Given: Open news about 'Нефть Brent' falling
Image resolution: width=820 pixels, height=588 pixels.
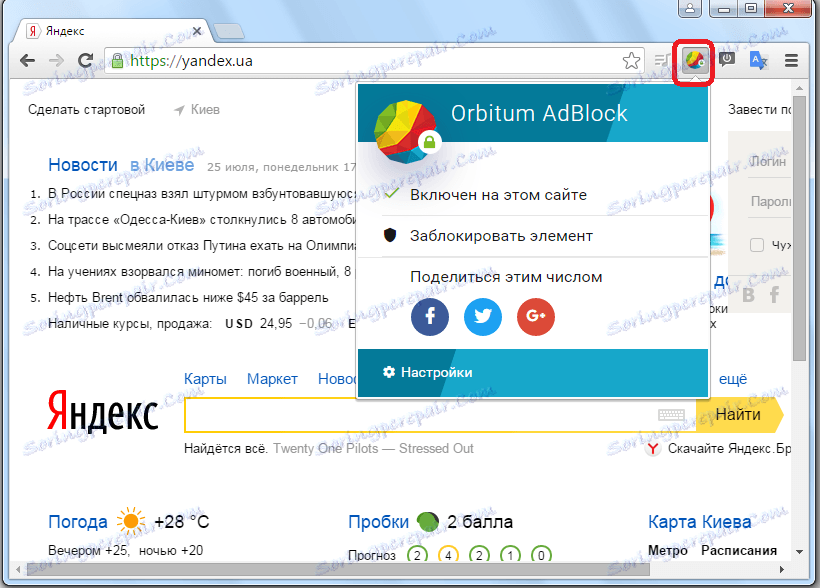Looking at the screenshot, I should [x=188, y=298].
